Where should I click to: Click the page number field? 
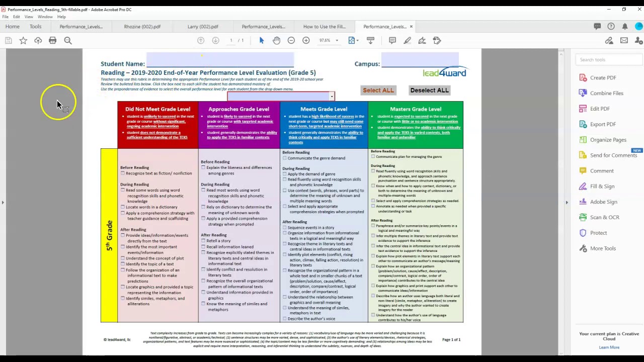[x=231, y=40]
